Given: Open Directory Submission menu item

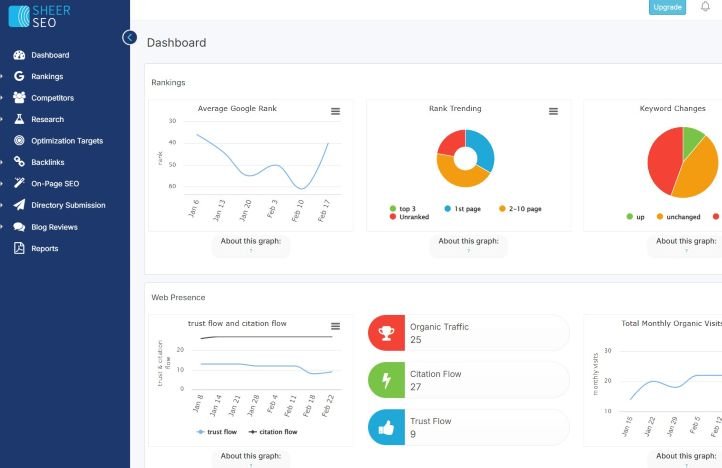Looking at the screenshot, I should pyautogui.click(x=68, y=205).
